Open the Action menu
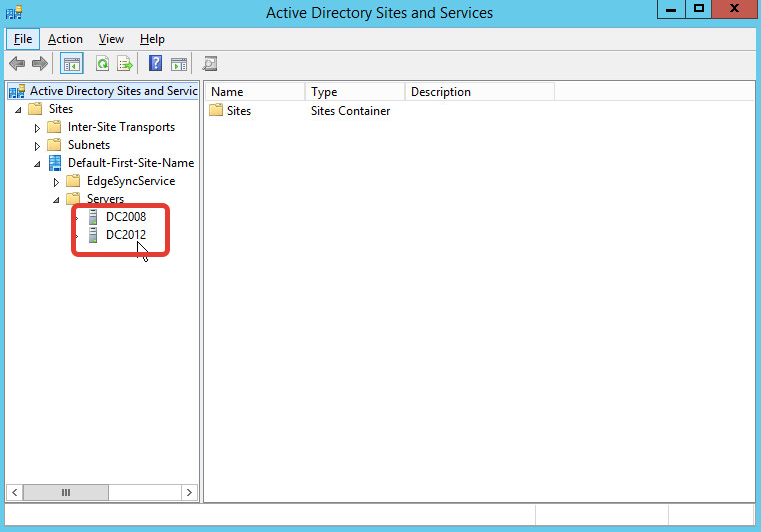Viewport: 761px width, 532px height. [x=65, y=39]
